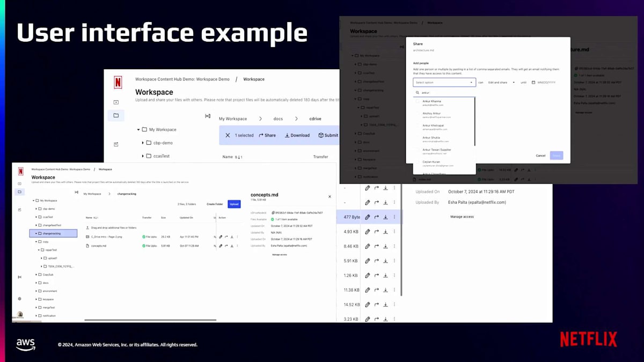Click the MM/DD/YYYY date field

click(546, 83)
